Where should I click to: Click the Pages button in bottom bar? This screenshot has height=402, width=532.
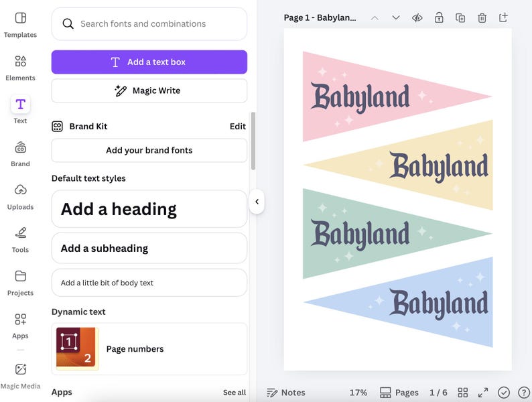399,393
